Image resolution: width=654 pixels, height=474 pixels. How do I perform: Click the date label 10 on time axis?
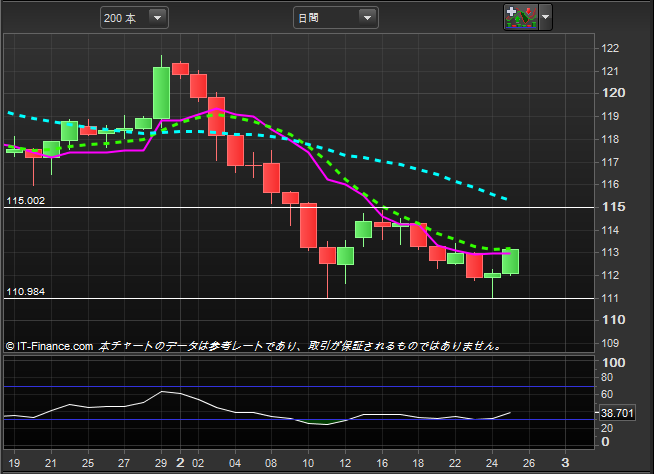[x=308, y=463]
